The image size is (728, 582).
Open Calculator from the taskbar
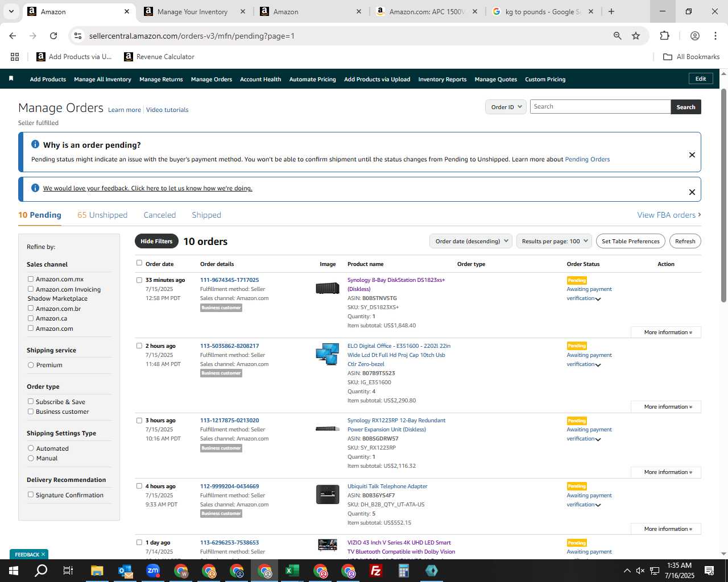coord(404,571)
